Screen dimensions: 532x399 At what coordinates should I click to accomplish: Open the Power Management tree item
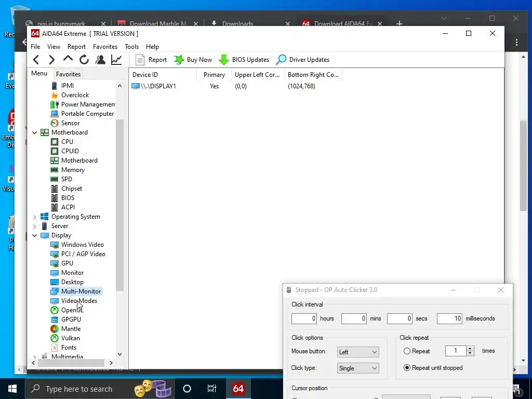pos(83,104)
